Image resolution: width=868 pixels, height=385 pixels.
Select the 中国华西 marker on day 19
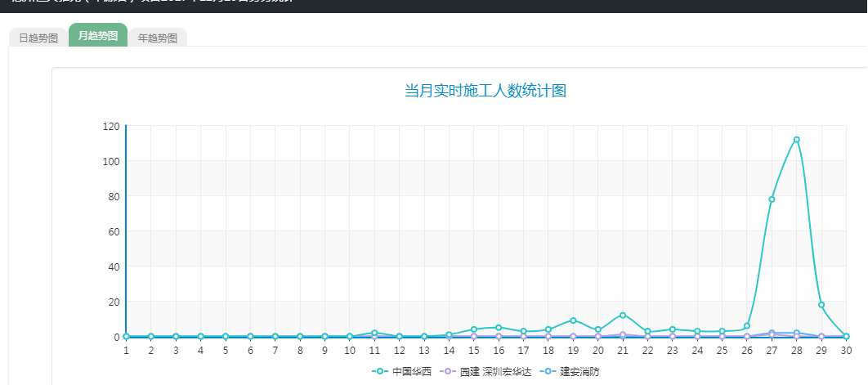point(573,320)
